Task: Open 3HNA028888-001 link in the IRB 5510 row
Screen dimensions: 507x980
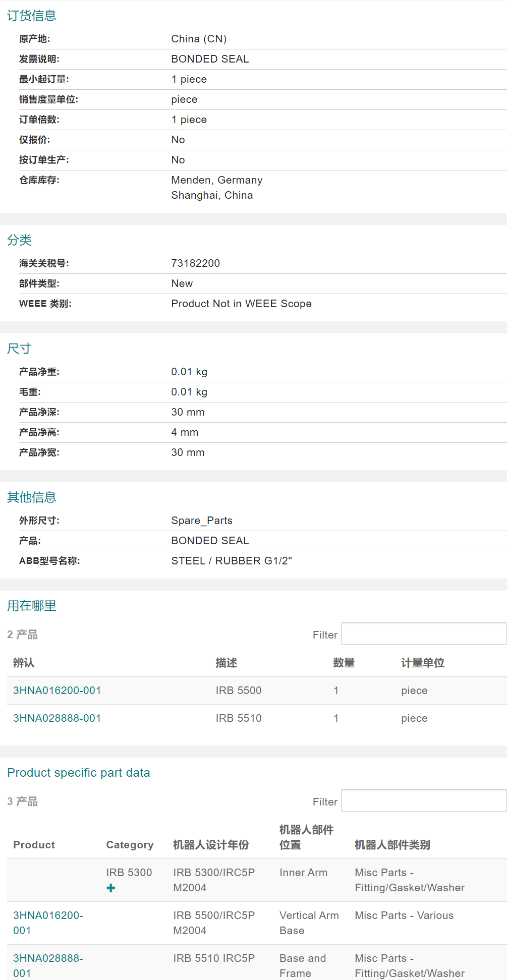Action: pyautogui.click(x=57, y=718)
